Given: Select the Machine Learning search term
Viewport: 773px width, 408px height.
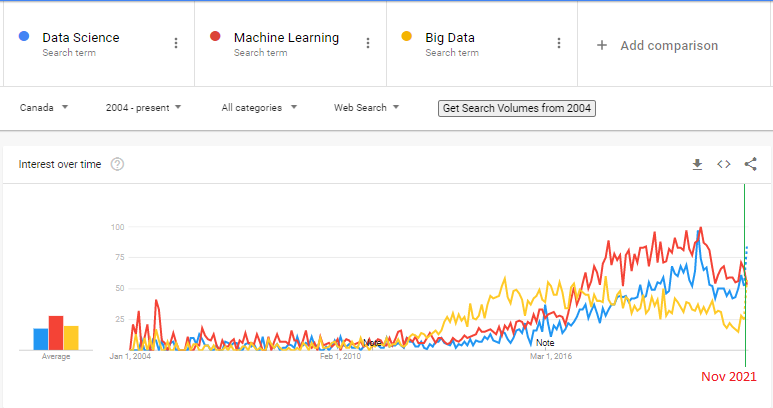Looking at the screenshot, I should point(286,37).
